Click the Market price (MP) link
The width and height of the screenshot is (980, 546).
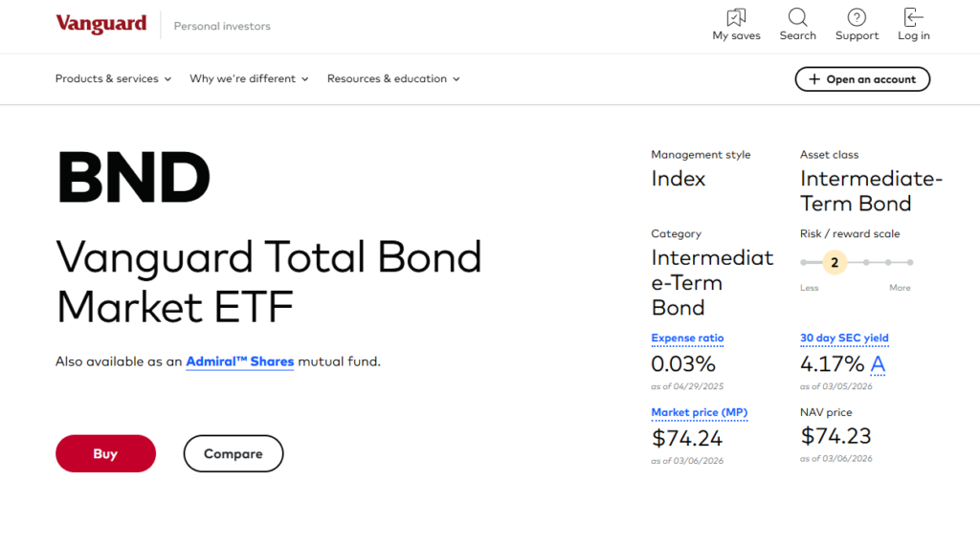pos(699,413)
